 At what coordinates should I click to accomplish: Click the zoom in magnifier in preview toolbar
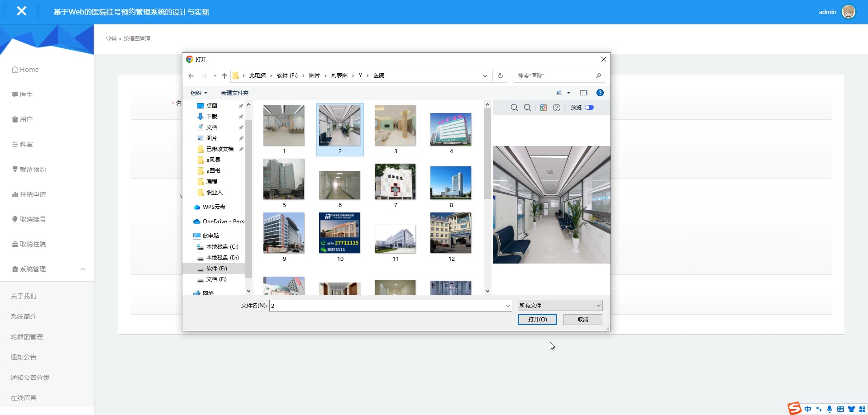528,108
